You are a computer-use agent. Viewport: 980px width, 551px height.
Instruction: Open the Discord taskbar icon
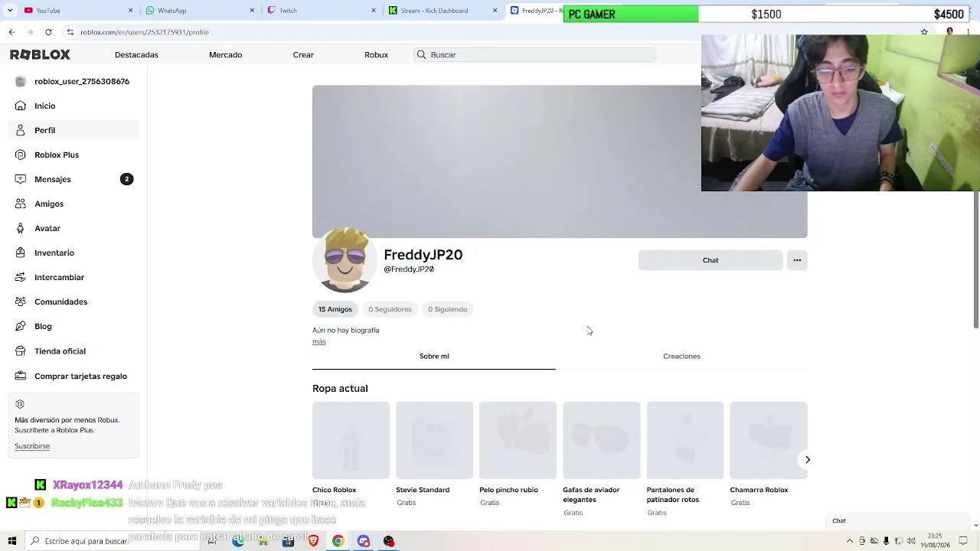point(364,541)
